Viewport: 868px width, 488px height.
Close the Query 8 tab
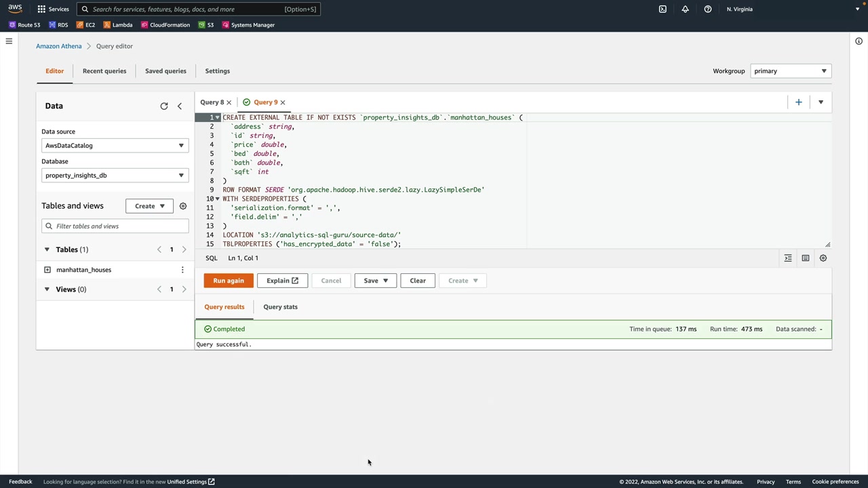click(229, 102)
